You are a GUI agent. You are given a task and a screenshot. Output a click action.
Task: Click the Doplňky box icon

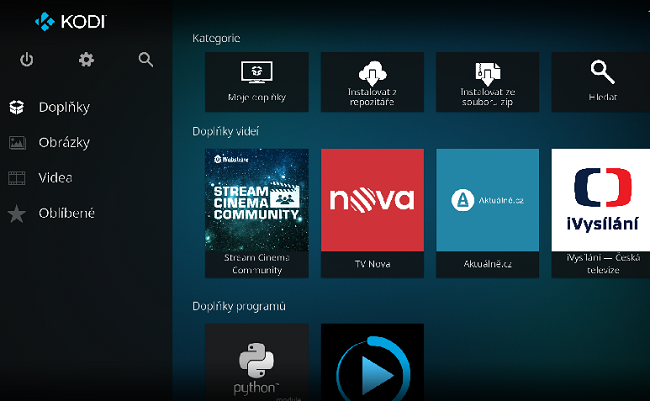pos(17,107)
